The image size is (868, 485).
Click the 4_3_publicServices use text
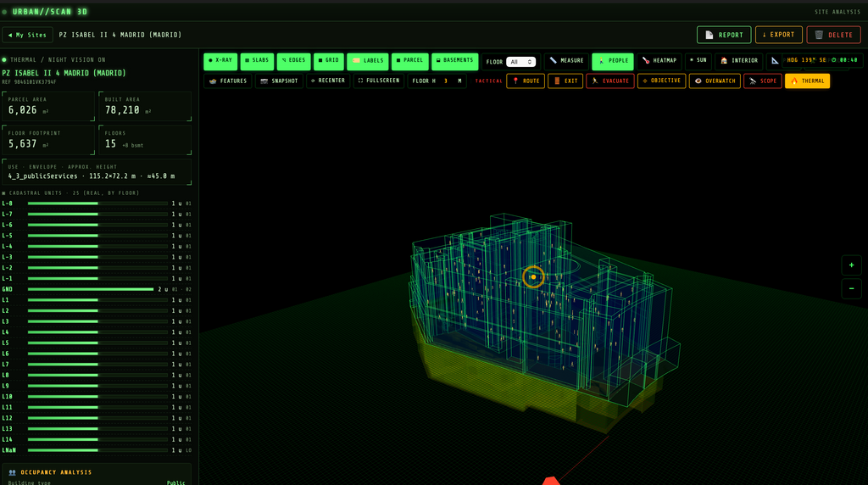[42, 176]
